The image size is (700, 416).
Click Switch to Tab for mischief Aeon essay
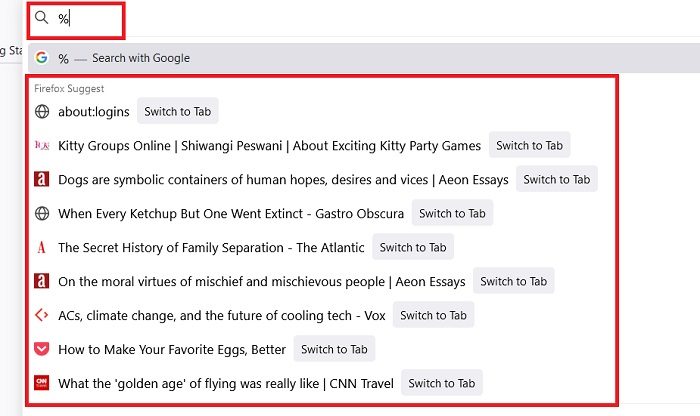[x=513, y=281]
